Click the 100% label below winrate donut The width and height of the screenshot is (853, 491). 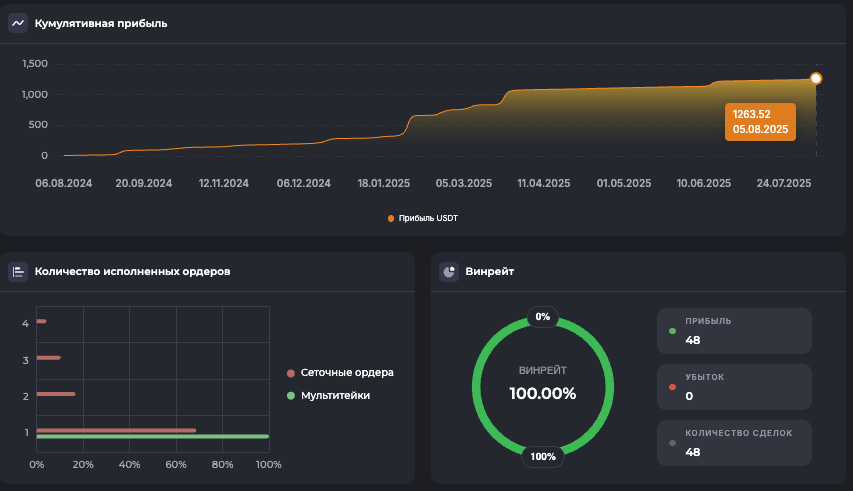(543, 457)
